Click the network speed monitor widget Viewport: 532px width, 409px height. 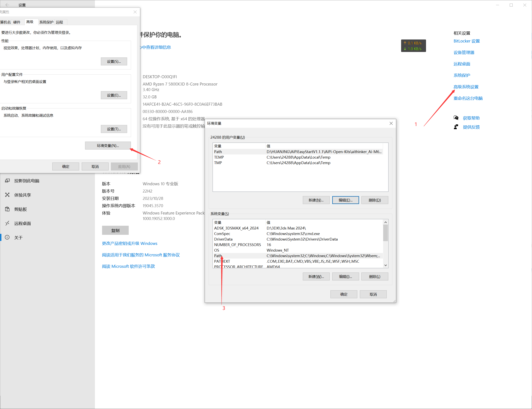click(414, 46)
